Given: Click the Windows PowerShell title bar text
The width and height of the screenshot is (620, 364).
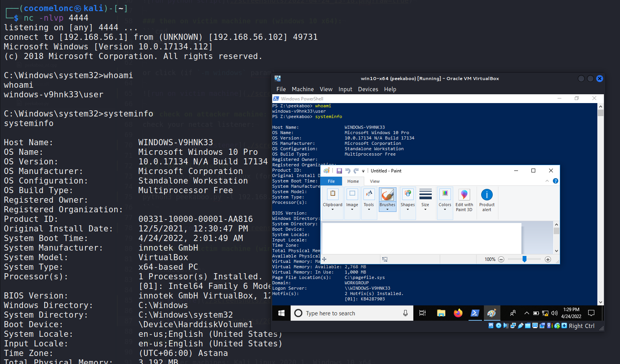Looking at the screenshot, I should click(302, 98).
